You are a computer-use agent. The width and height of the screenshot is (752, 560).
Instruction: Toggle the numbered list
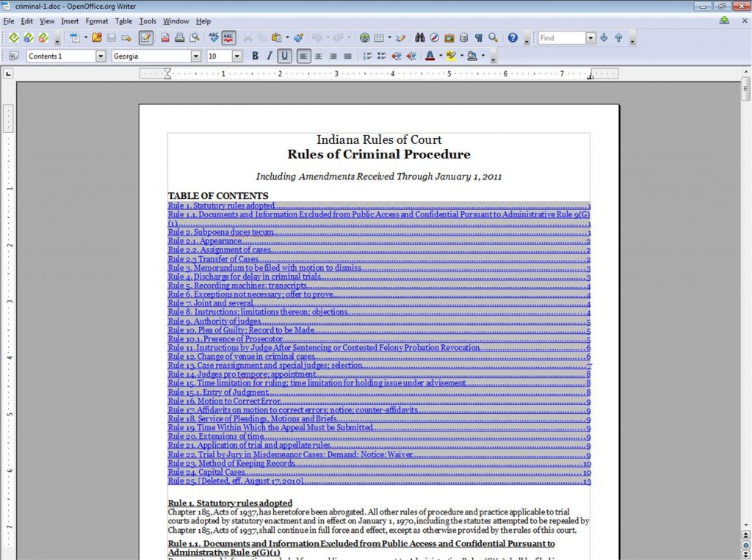click(x=367, y=56)
